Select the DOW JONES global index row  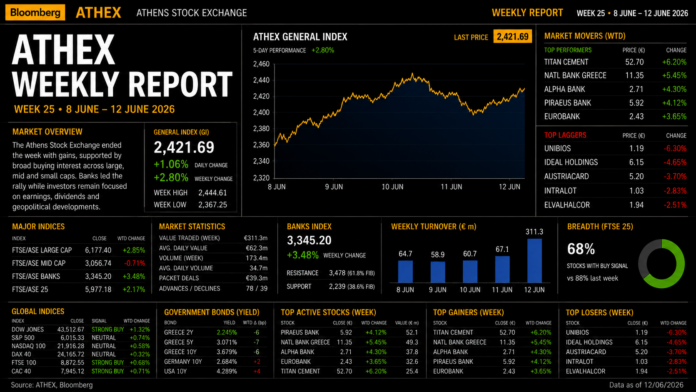point(81,329)
